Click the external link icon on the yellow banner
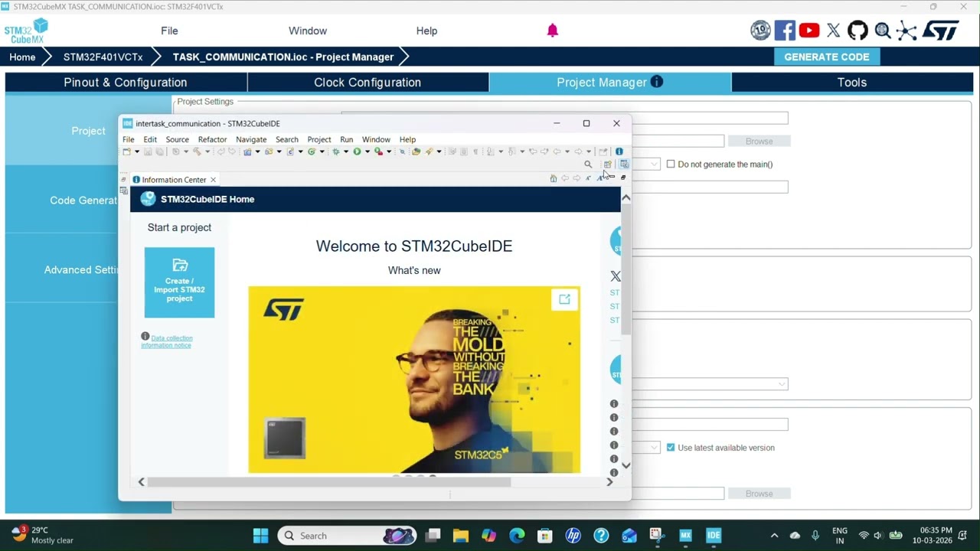The height and width of the screenshot is (551, 980). pyautogui.click(x=564, y=299)
